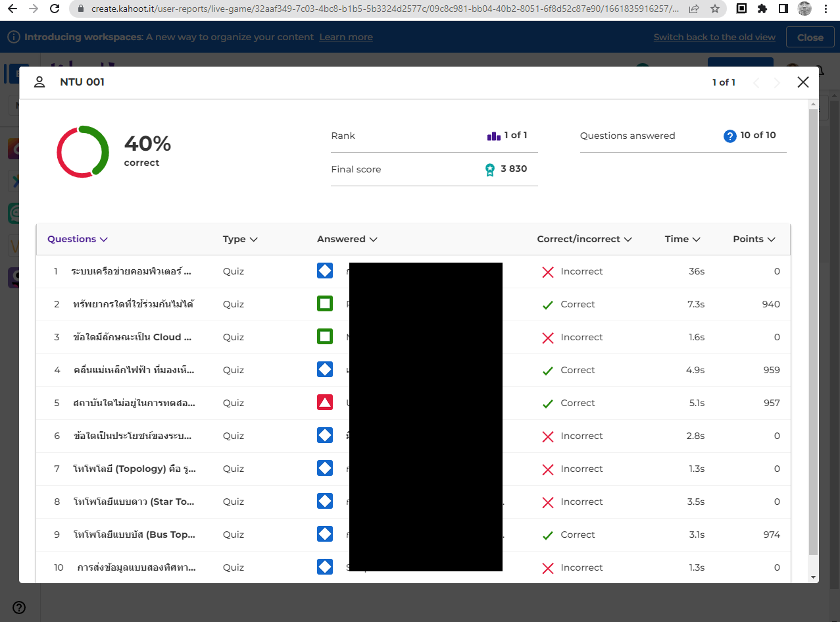
Task: Open the browser extensions puzzle icon
Action: (762, 9)
